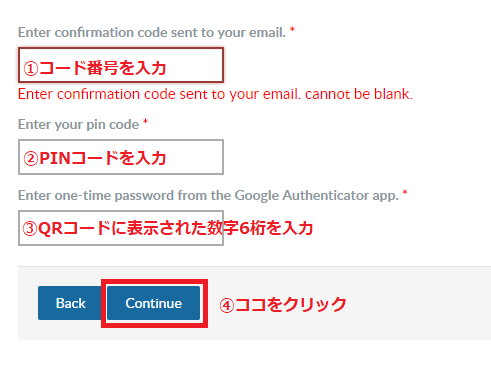Activate the Google Authenticator one-time password field
491x366 pixels.
[121, 228]
